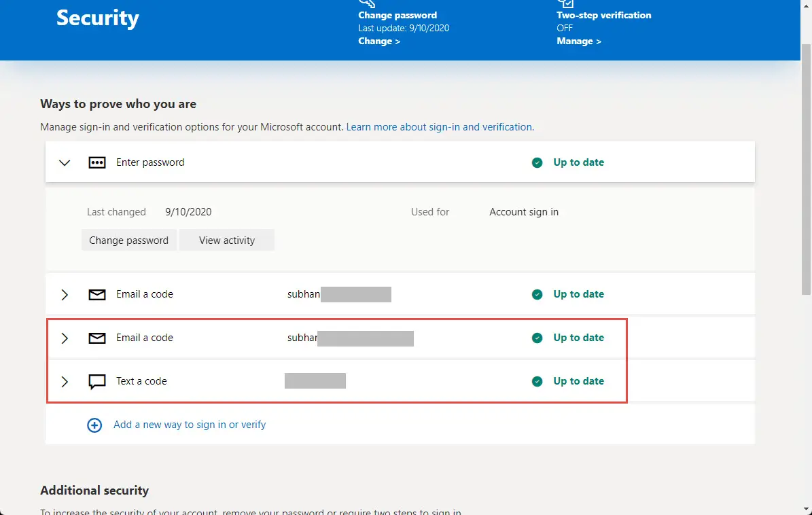This screenshot has height=515, width=812.
Task: Click the Change password button
Action: 128,240
